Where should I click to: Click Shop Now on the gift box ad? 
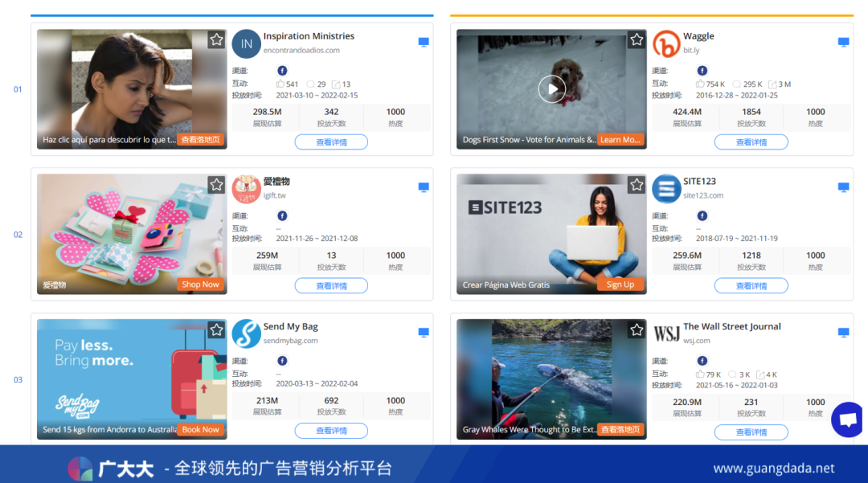[200, 284]
